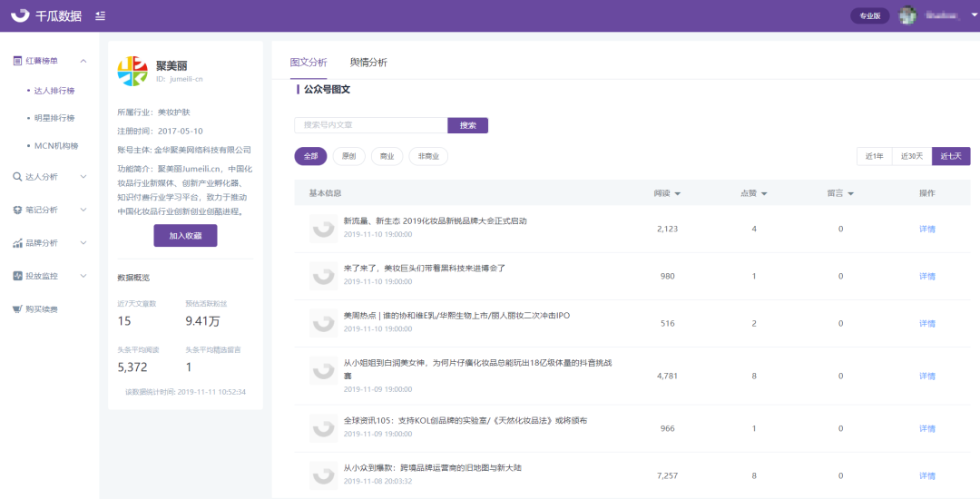
Task: Click thumbnail of 美周热点 article
Action: tap(324, 324)
